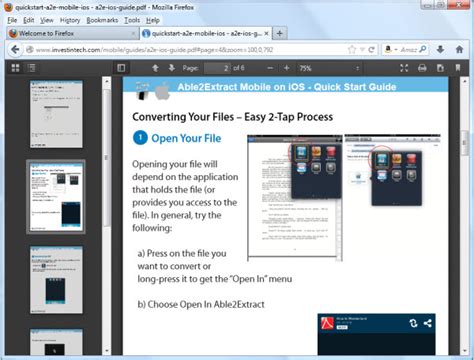The width and height of the screenshot is (474, 360).
Task: Go back to previous page
Action: (15, 50)
